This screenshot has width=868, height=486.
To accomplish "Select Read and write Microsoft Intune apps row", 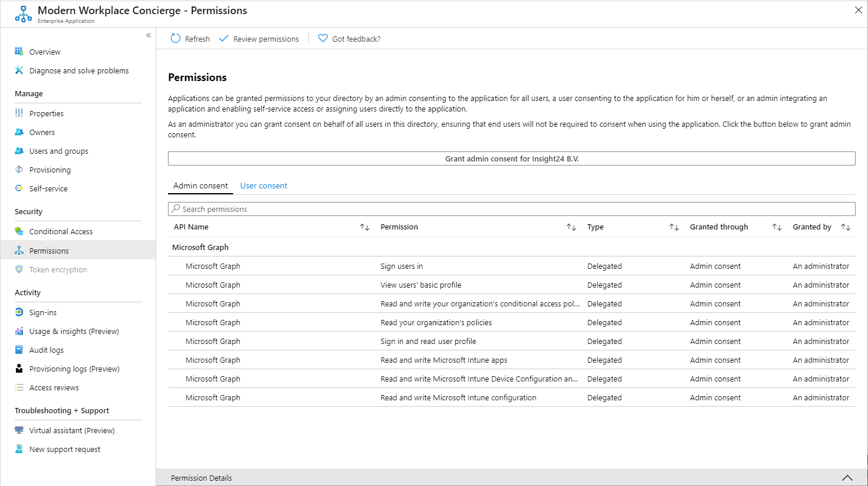I will pyautogui.click(x=512, y=360).
